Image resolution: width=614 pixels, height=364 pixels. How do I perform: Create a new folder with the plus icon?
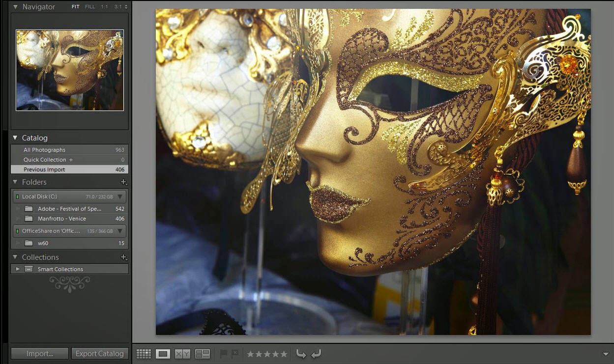click(123, 182)
